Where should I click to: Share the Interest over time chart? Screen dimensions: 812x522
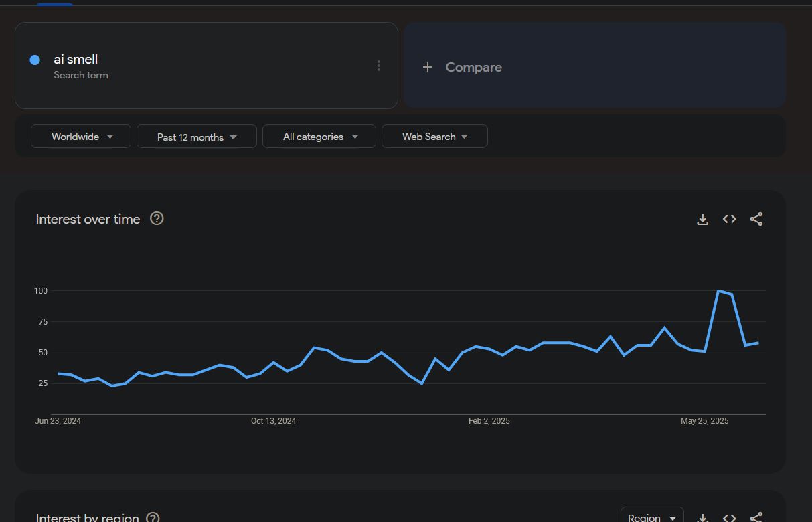tap(756, 219)
